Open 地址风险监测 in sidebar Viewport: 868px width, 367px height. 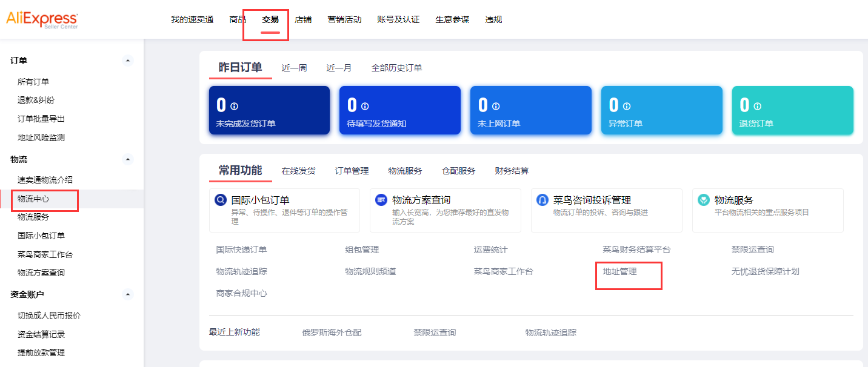pyautogui.click(x=41, y=137)
